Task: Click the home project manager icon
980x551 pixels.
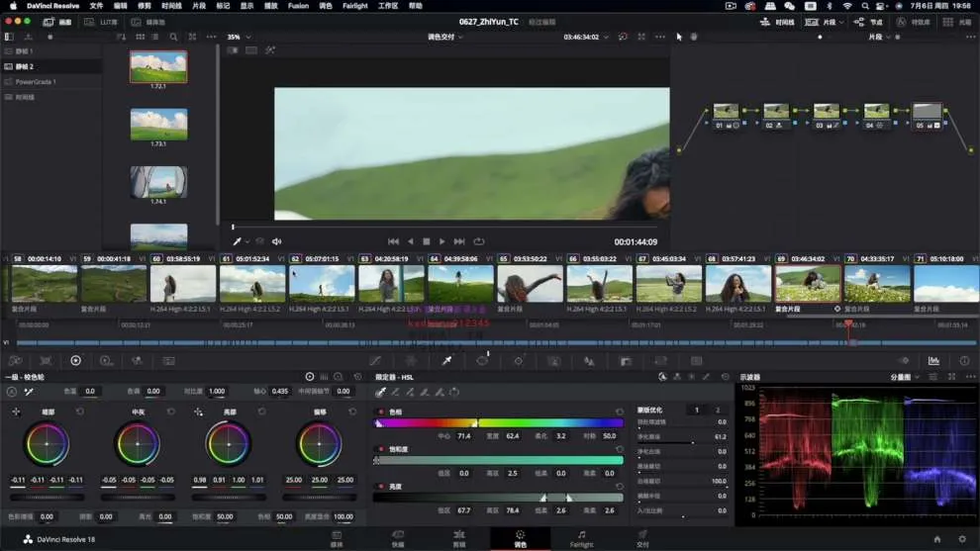Action: 936,539
